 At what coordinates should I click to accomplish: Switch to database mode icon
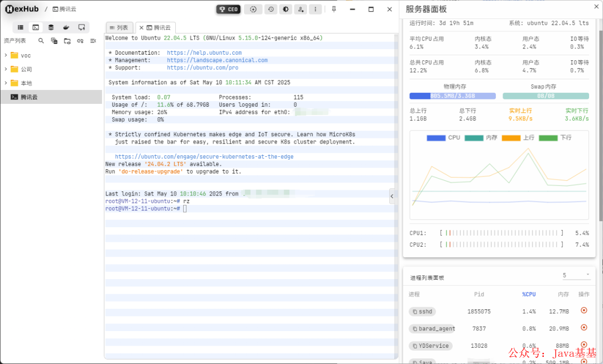[x=51, y=27]
